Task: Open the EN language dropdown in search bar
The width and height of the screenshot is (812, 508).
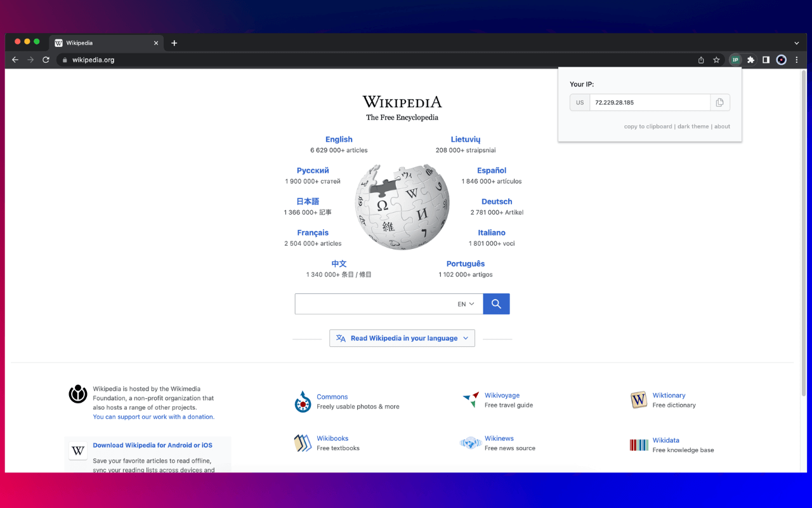Action: pyautogui.click(x=466, y=304)
